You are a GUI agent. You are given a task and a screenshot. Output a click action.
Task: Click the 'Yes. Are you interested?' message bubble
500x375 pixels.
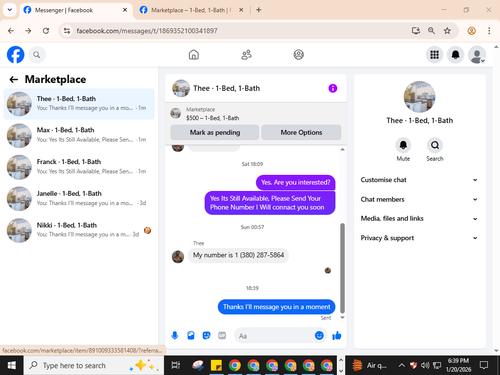(295, 182)
